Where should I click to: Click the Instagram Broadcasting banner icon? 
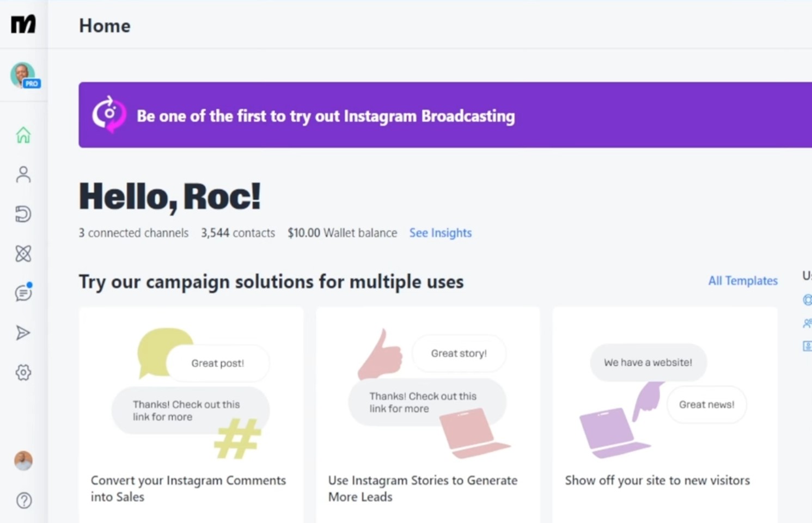click(x=109, y=115)
